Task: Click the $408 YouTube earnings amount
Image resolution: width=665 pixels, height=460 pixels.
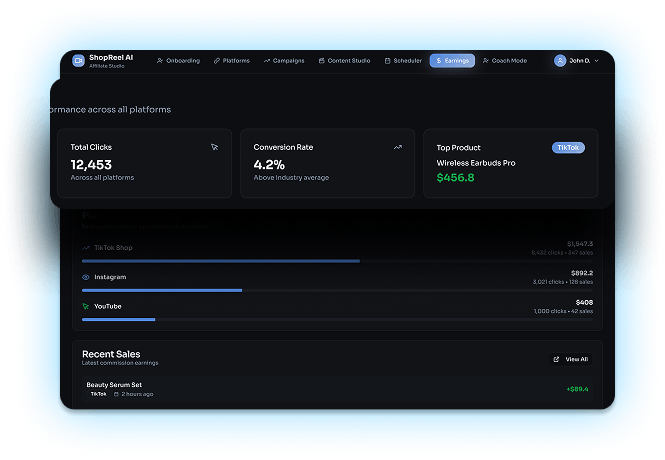Action: [584, 302]
